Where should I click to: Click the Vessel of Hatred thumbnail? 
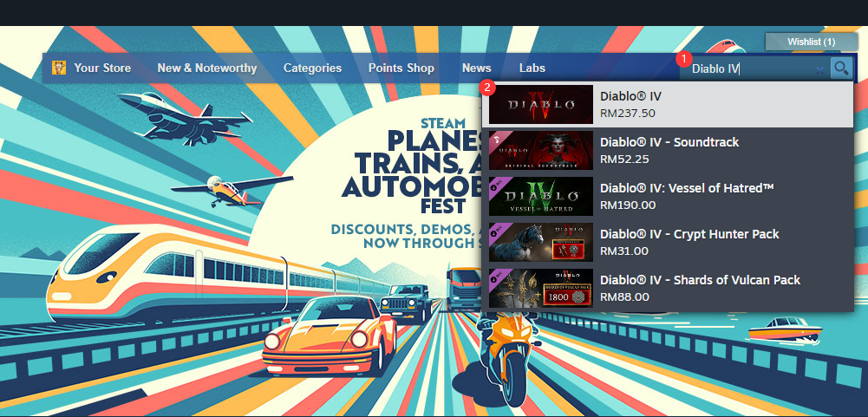pos(541,196)
